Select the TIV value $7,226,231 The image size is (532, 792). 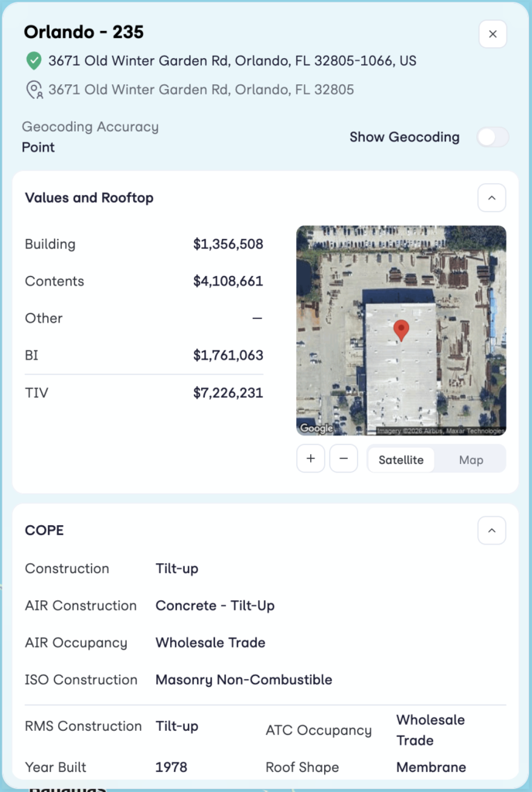click(x=228, y=392)
